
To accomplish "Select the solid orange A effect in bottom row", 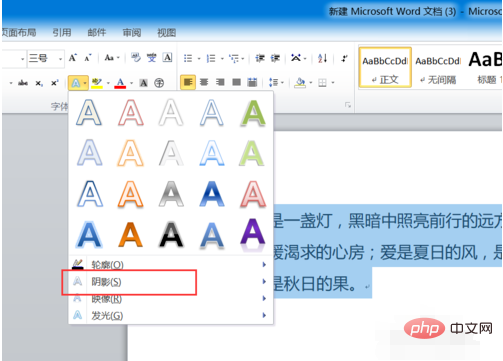I will pyautogui.click(x=131, y=235).
